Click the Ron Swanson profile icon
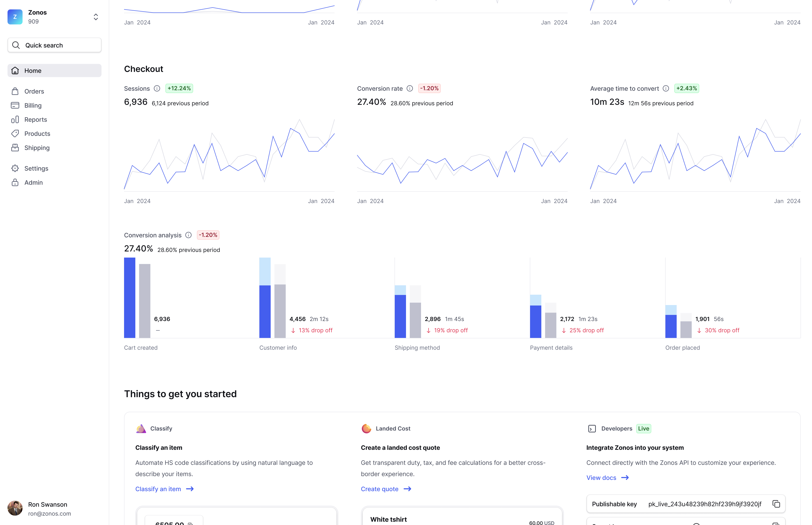This screenshot has height=525, width=812. click(15, 508)
